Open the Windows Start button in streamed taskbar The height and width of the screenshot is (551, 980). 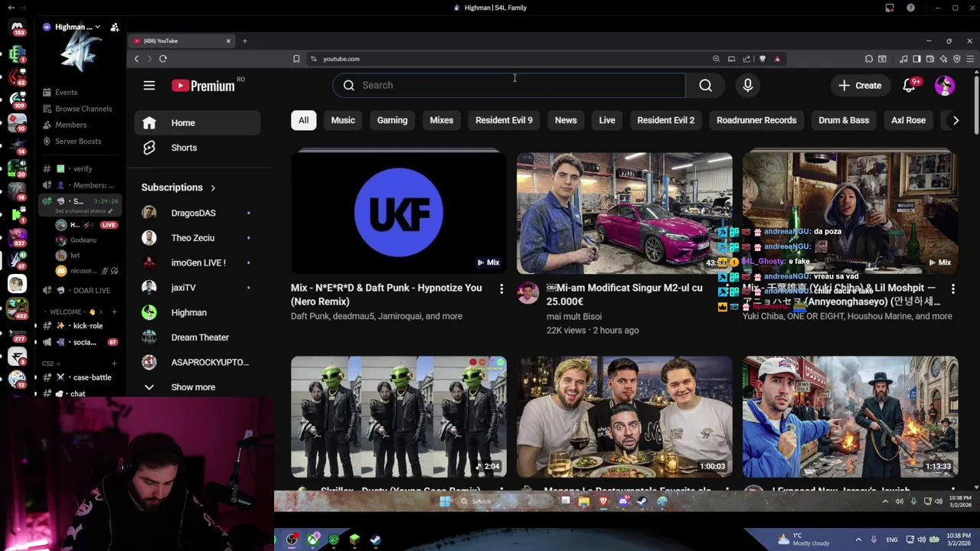point(445,501)
